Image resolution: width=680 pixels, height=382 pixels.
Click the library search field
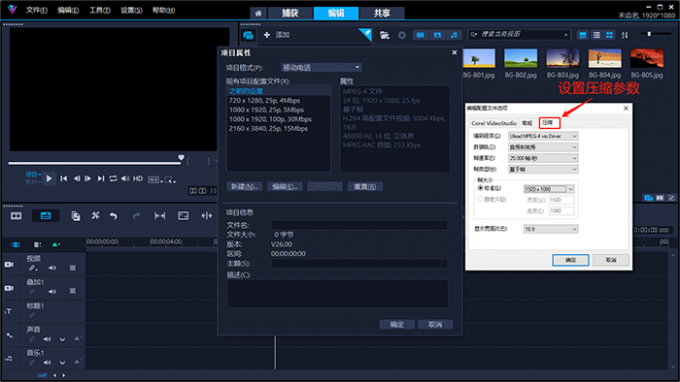[519, 34]
